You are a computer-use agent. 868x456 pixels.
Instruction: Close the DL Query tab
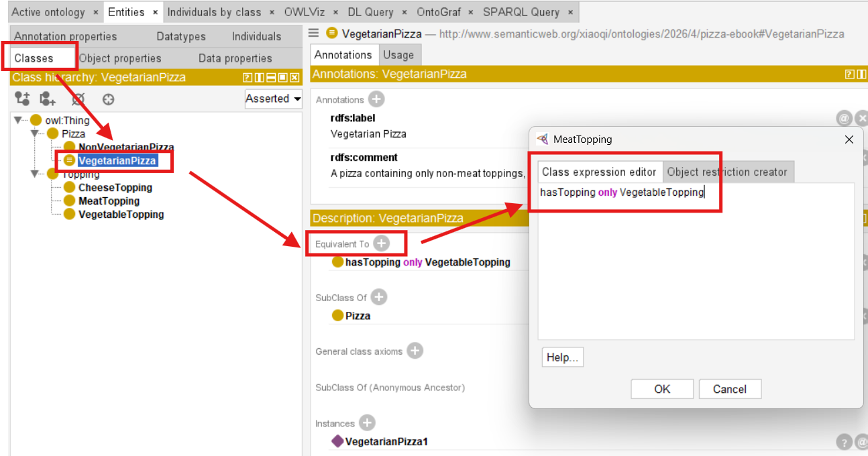click(403, 13)
